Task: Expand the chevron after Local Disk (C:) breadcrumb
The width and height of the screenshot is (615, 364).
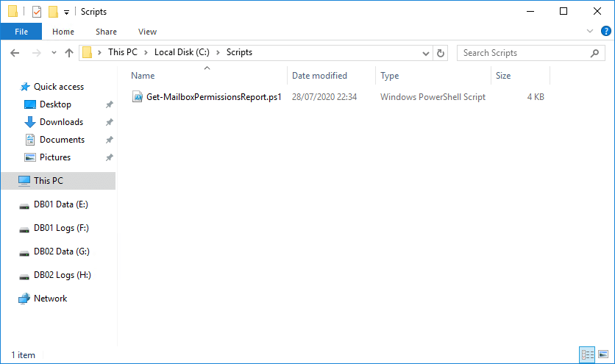Action: coord(218,52)
